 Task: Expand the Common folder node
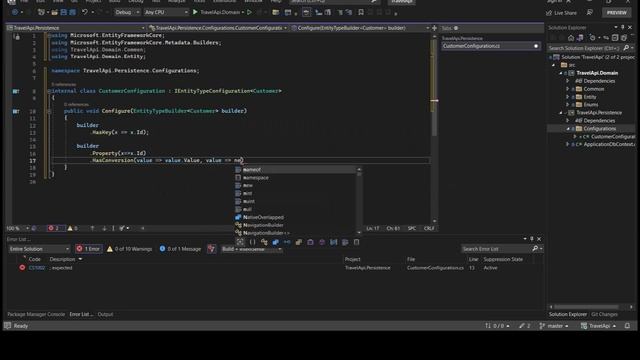pyautogui.click(x=567, y=89)
